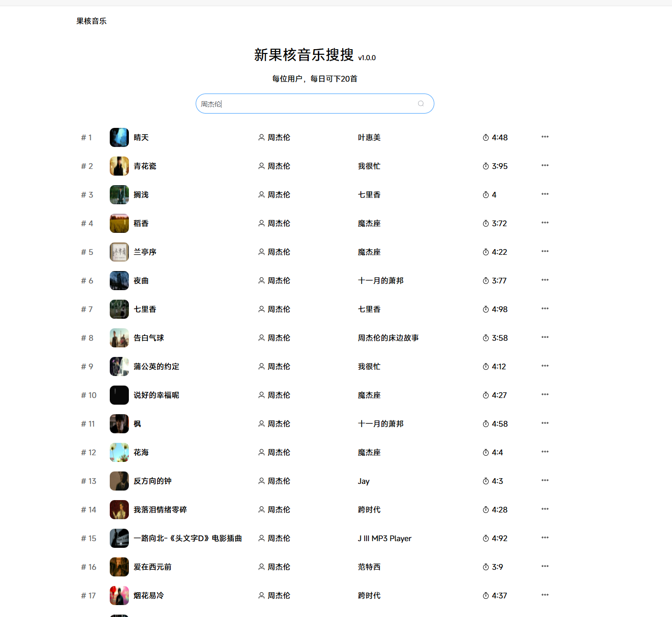
Task: Select the 说好的幸福呢 cover thumbnail
Action: [119, 395]
